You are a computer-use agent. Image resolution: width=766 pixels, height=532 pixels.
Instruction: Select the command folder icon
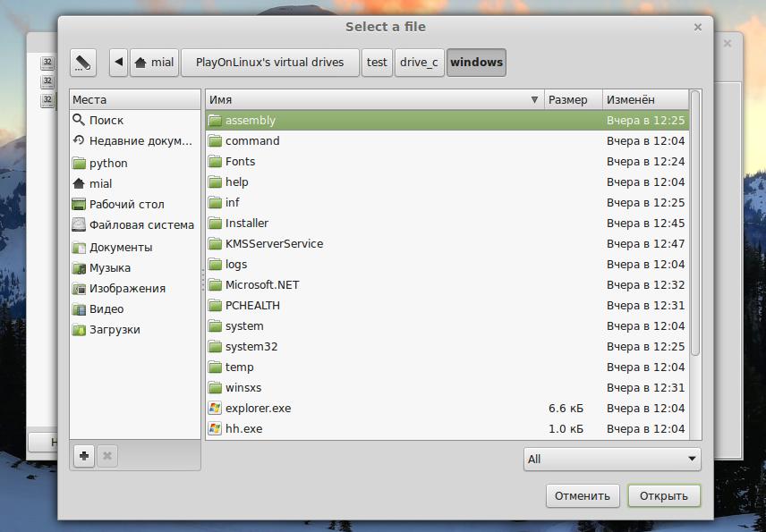click(x=215, y=141)
